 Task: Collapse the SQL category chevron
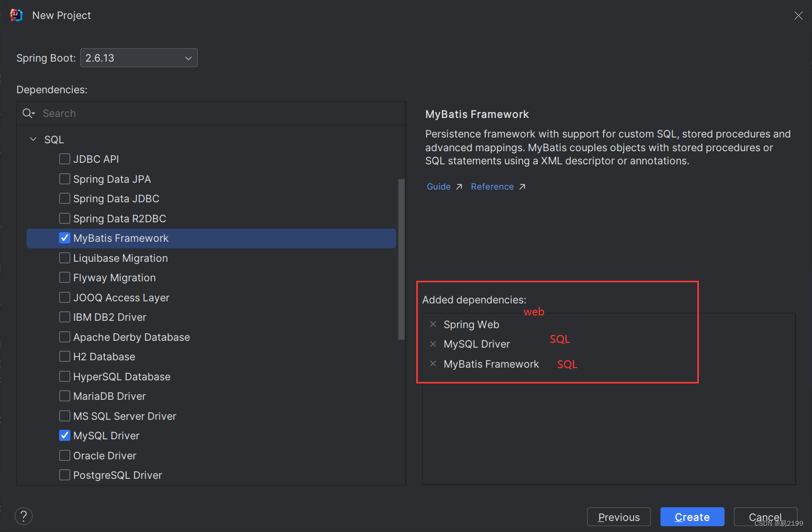tap(33, 140)
